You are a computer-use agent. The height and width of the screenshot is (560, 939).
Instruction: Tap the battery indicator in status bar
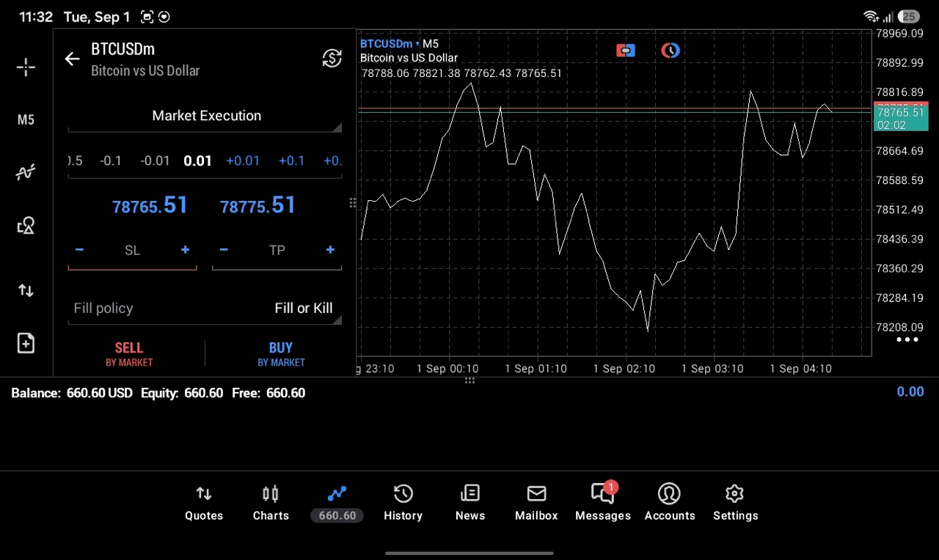tap(909, 16)
